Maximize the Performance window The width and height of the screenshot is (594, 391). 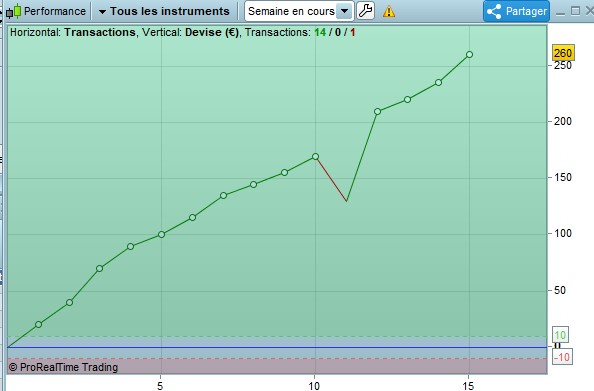click(x=575, y=11)
